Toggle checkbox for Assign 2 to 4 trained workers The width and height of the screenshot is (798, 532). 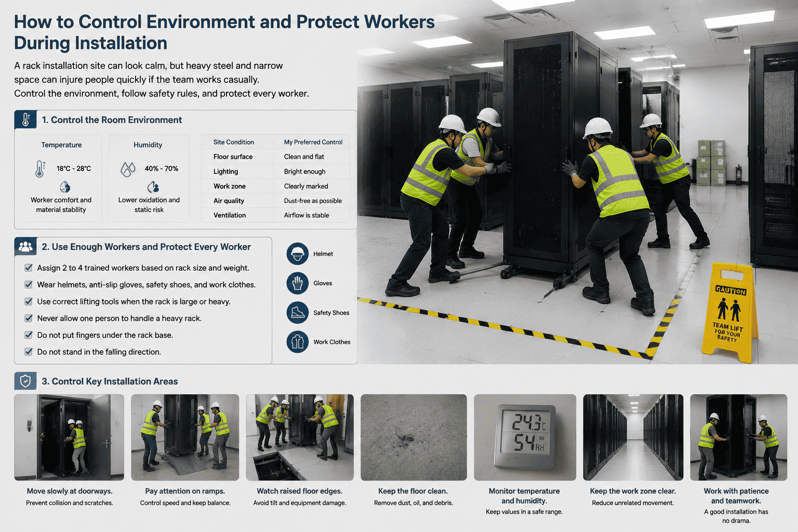coord(29,268)
